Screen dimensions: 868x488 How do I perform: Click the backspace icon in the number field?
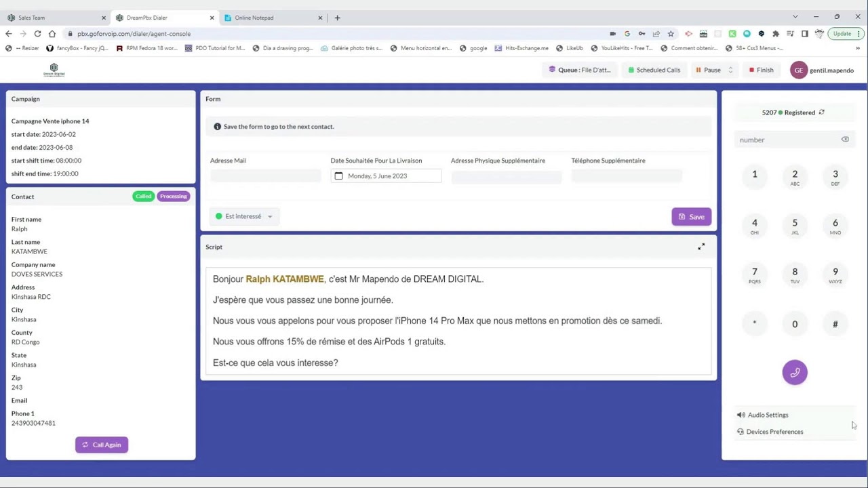point(845,140)
